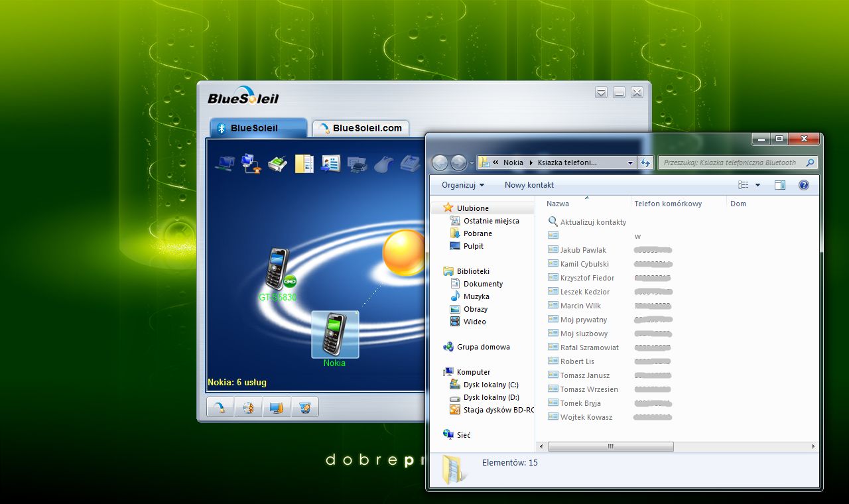Click the yellow sun orb in BlueSoleil
Image resolution: width=849 pixels, height=504 pixels.
tap(403, 253)
